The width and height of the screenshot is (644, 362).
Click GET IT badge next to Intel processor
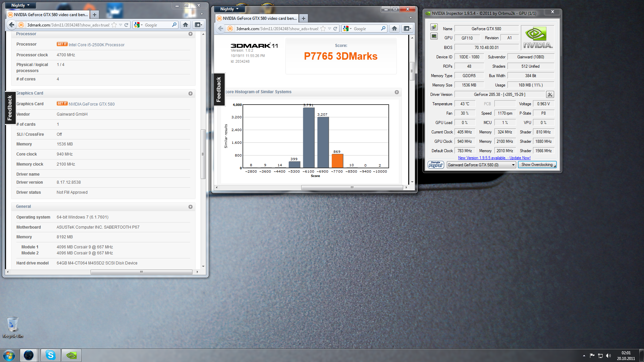pos(62,44)
